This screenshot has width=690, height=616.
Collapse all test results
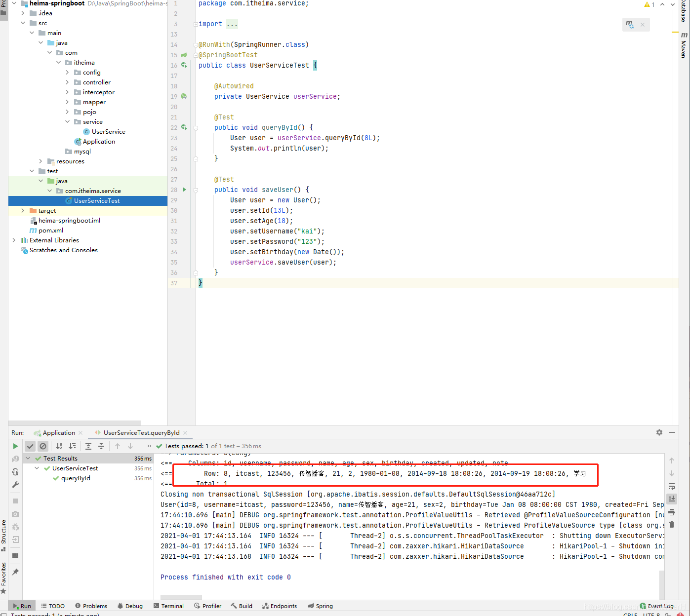[x=101, y=446]
